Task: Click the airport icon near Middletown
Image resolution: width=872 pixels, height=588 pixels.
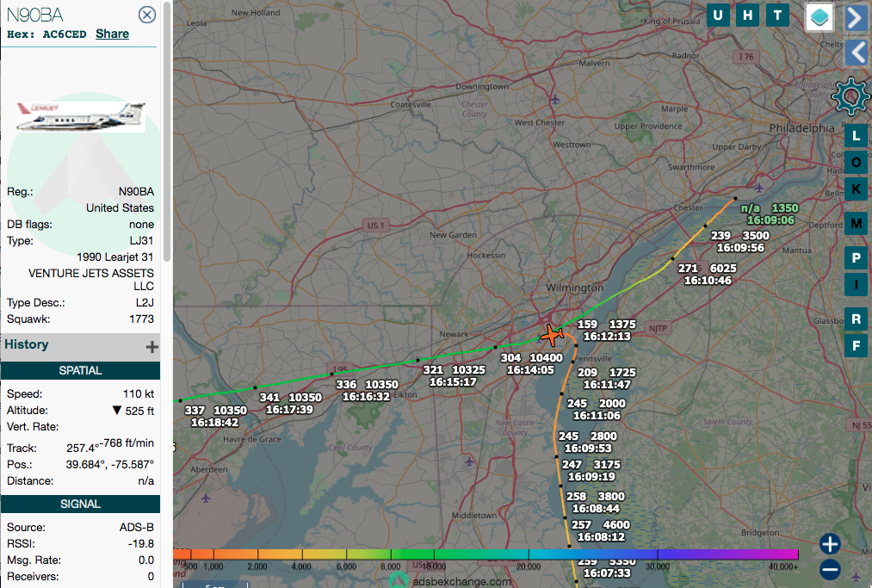Action: [x=469, y=461]
